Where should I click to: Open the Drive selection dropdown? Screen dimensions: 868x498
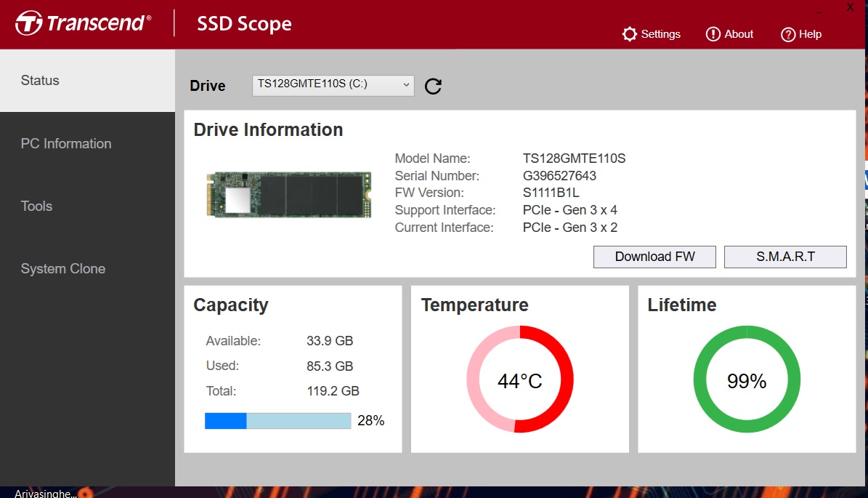[333, 85]
